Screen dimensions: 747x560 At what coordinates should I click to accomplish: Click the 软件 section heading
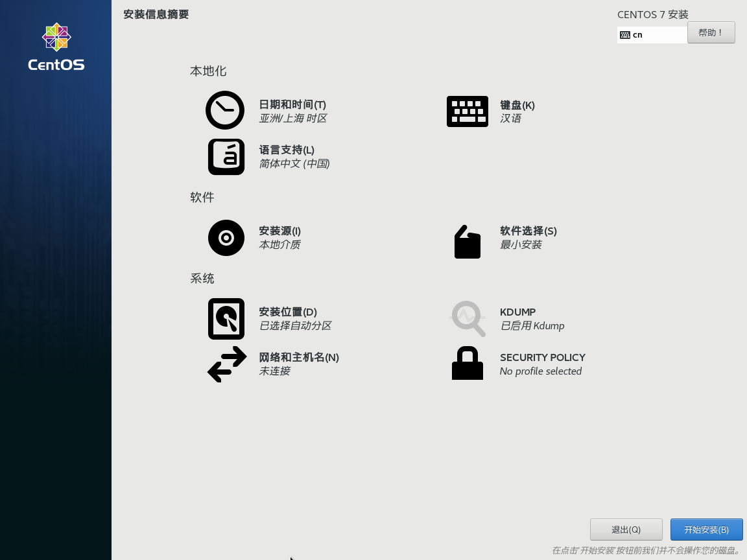click(x=202, y=197)
